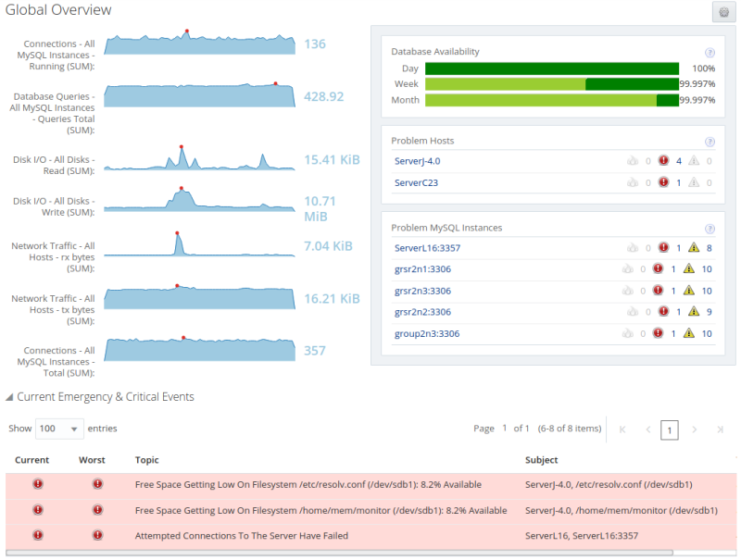
Task: Click Current status icon for /etc/resolv.conf event
Action: [x=38, y=484]
